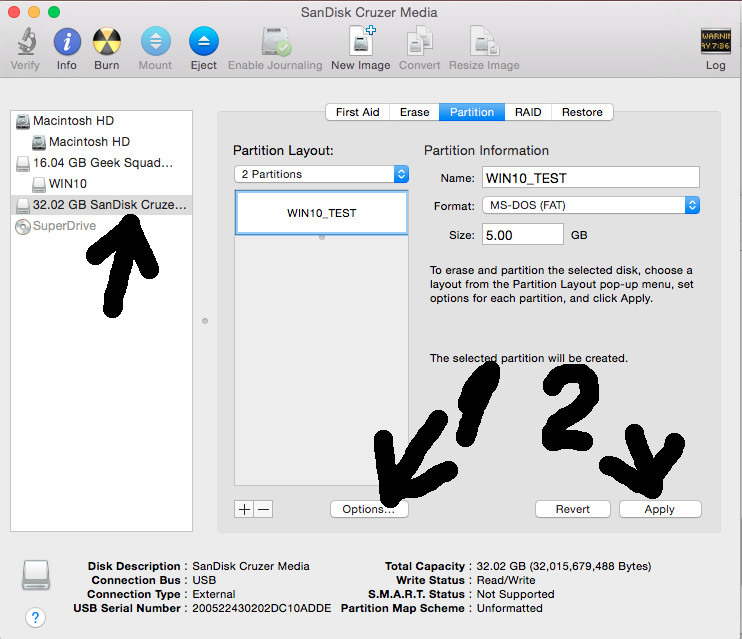Image resolution: width=742 pixels, height=639 pixels.
Task: Open the Log viewer icon
Action: [x=716, y=41]
